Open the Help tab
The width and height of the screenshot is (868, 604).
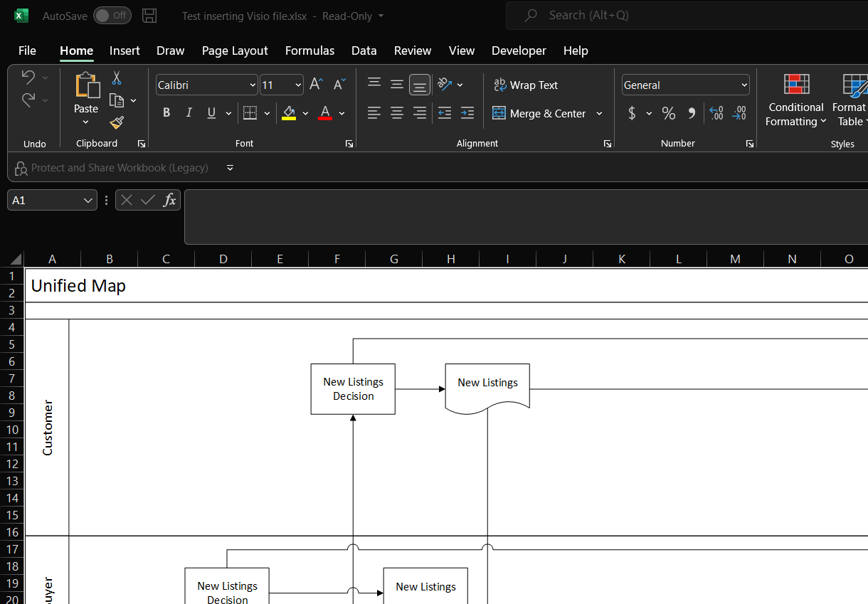point(576,51)
